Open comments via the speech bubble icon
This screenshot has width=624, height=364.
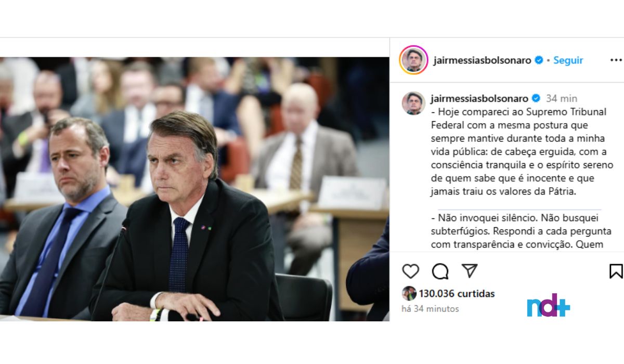coord(440,271)
